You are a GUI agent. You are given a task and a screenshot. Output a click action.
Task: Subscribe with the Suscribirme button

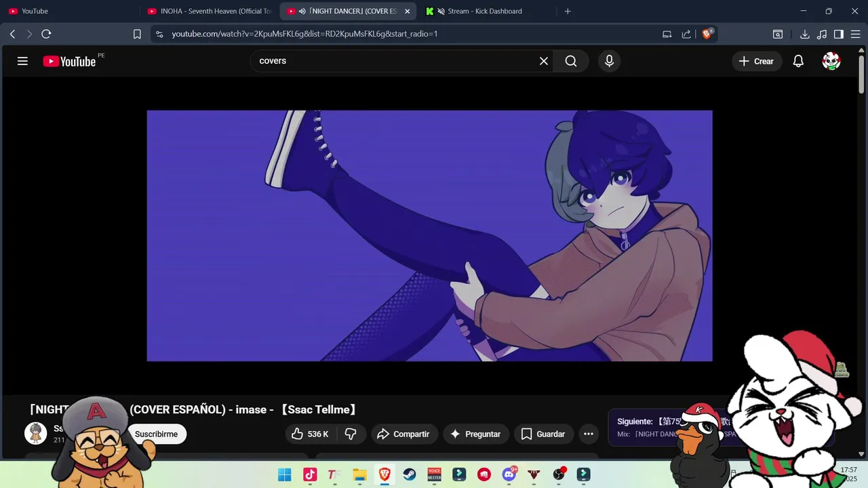pos(156,434)
